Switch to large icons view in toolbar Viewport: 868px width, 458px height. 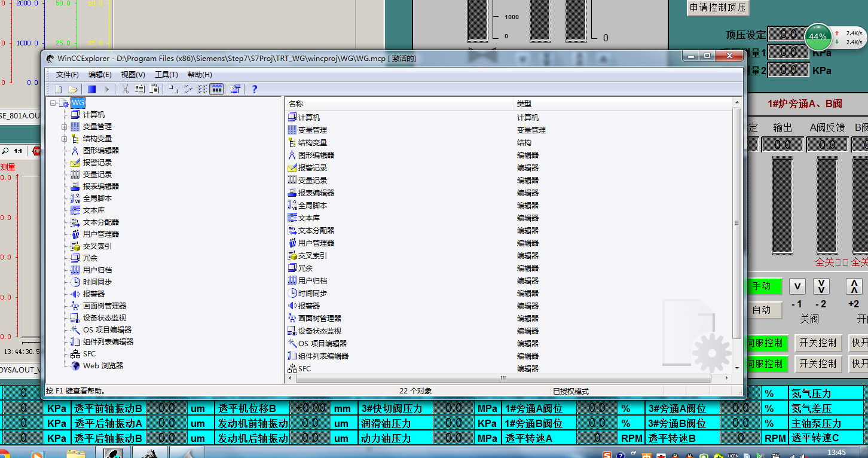[x=172, y=89]
